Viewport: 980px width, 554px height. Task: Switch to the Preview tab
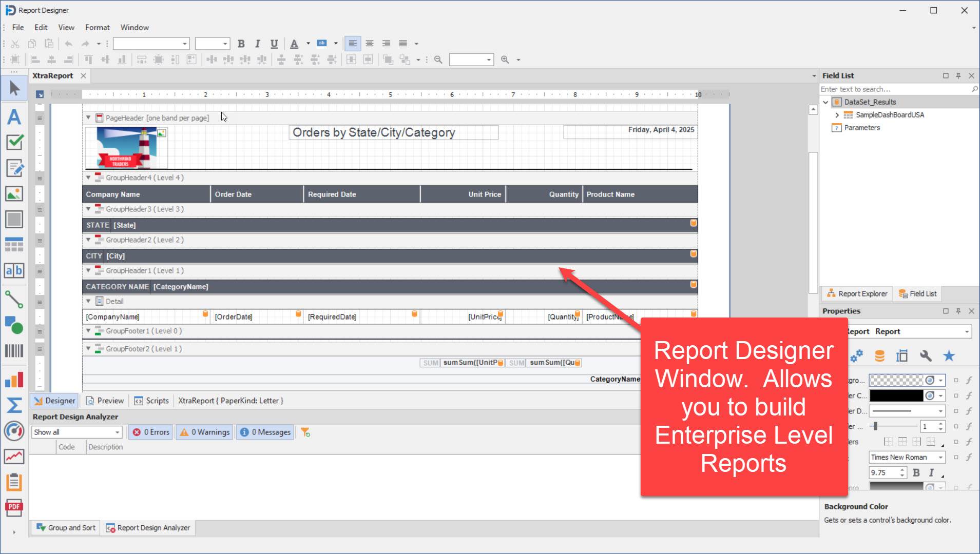[x=105, y=401]
